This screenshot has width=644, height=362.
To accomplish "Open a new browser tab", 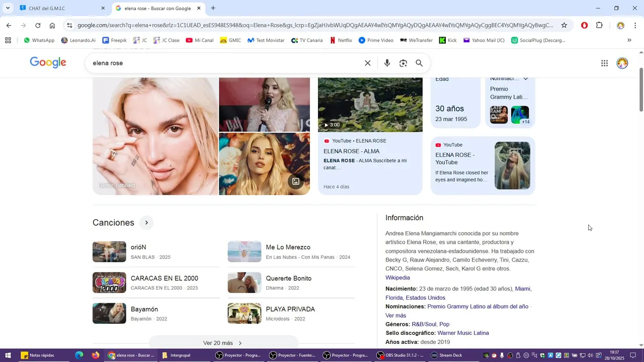I will point(213,8).
